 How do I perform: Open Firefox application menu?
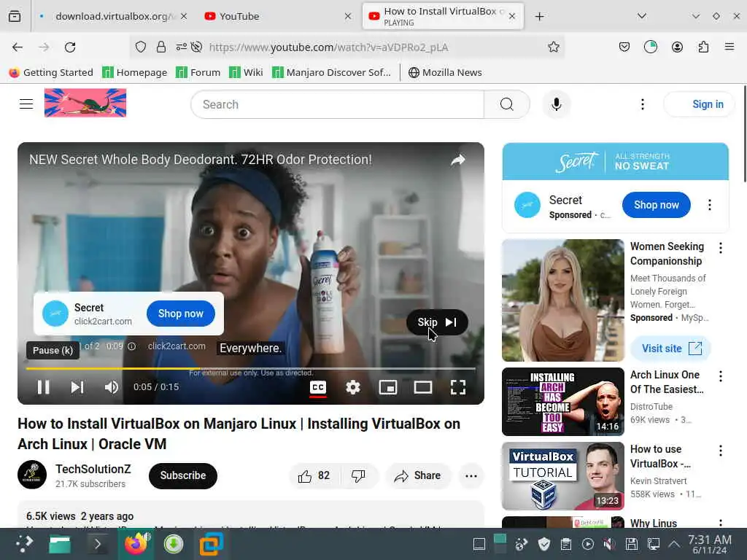pyautogui.click(x=729, y=47)
